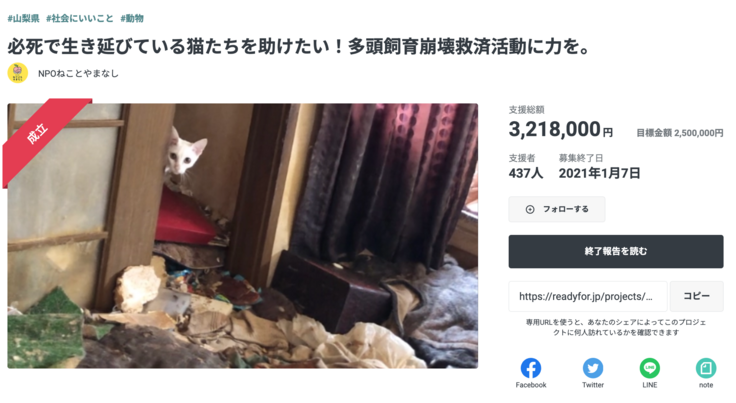Screen dimensions: 736x403
Task: Open 終了報告を読む completion report button
Action: click(616, 251)
